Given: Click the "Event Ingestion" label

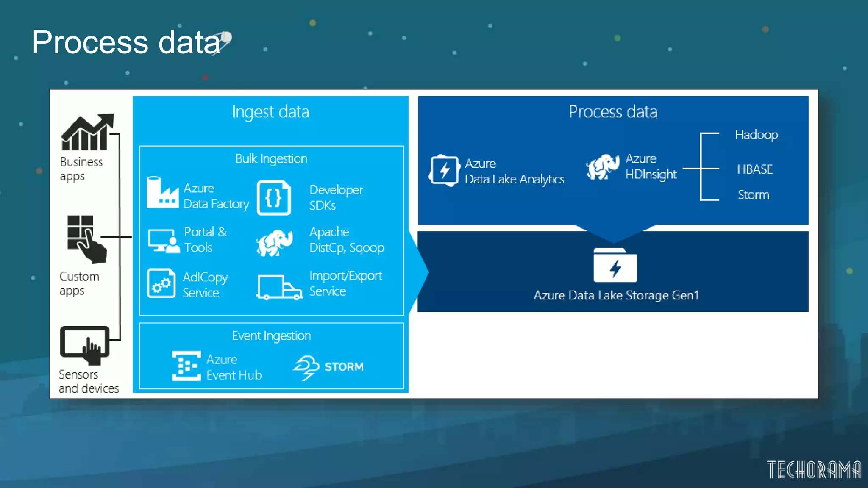Looking at the screenshot, I should (x=271, y=336).
